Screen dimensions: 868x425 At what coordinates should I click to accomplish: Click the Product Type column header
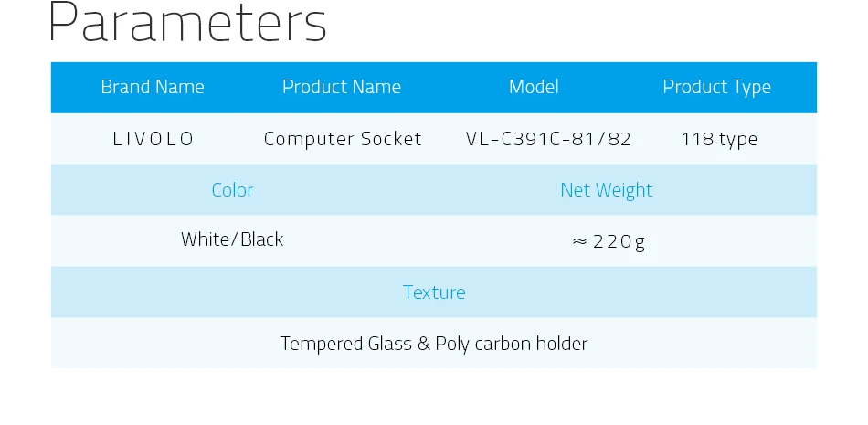point(717,88)
